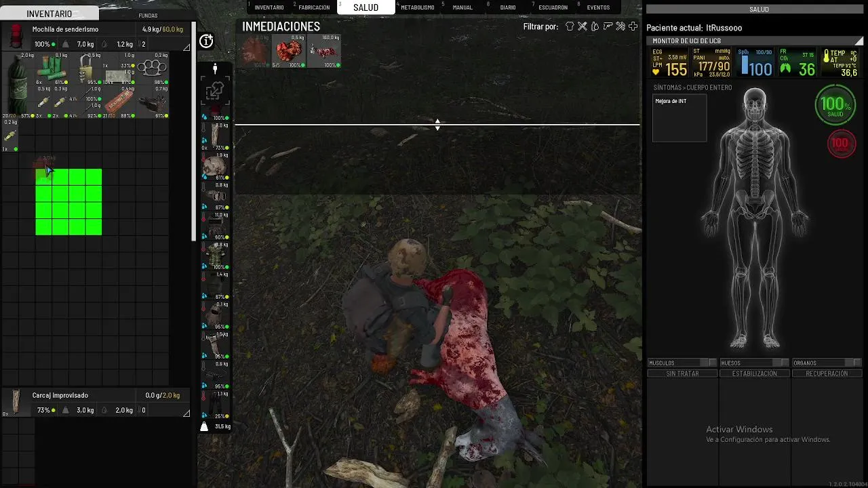
Task: Open the ESCUADRON tab
Action: [553, 7]
